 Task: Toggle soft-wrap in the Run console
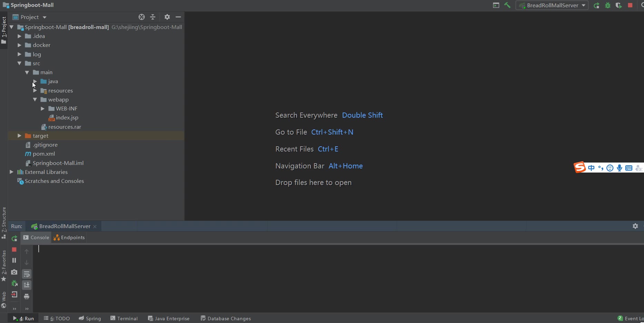(27, 274)
